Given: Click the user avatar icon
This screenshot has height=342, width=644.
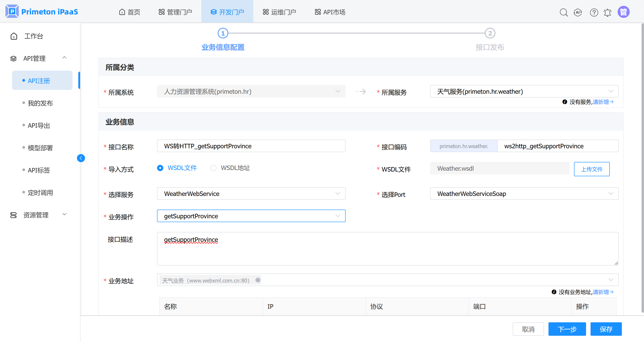Looking at the screenshot, I should (x=623, y=12).
